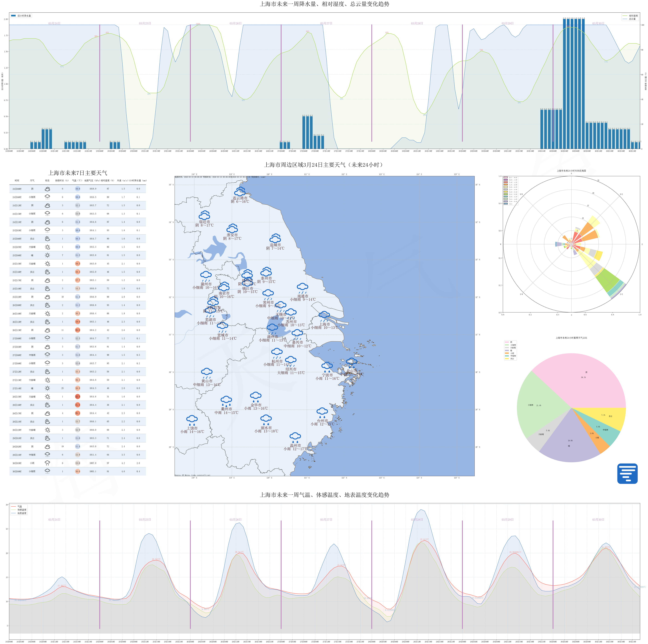Click the cloud icon above 宿迁市
The height and width of the screenshot is (644, 648).
click(204, 215)
